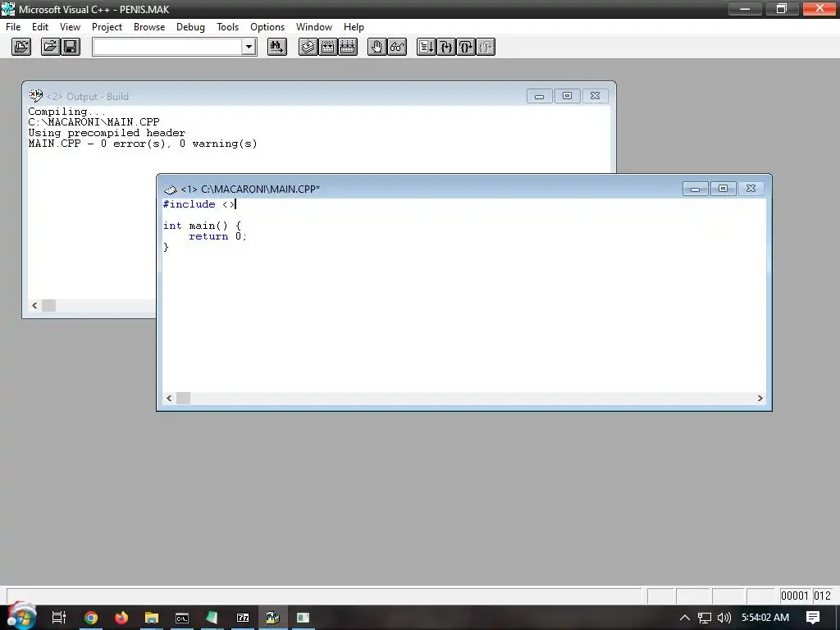The width and height of the screenshot is (840, 630).
Task: Click the MAIN.CPP horizontal scroll thumb
Action: point(183,398)
